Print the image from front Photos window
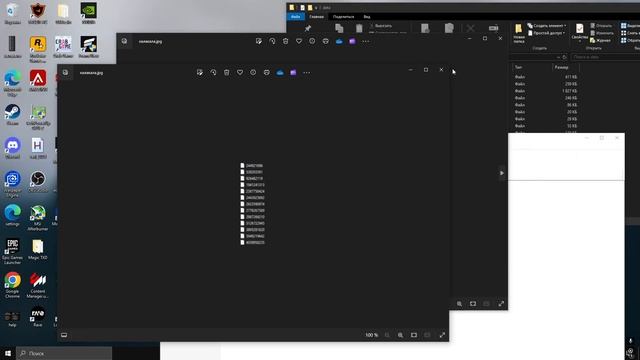640x360 pixels. [267, 72]
